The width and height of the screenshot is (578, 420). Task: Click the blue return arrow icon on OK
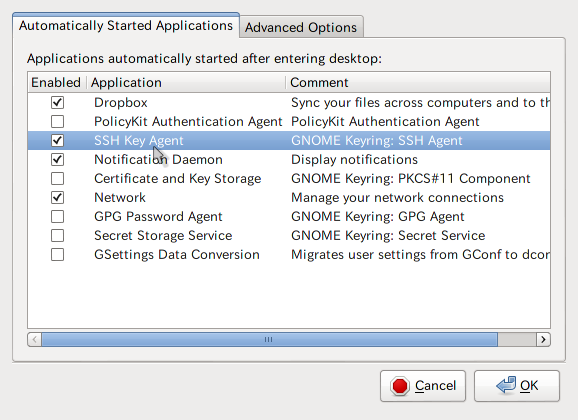point(506,385)
